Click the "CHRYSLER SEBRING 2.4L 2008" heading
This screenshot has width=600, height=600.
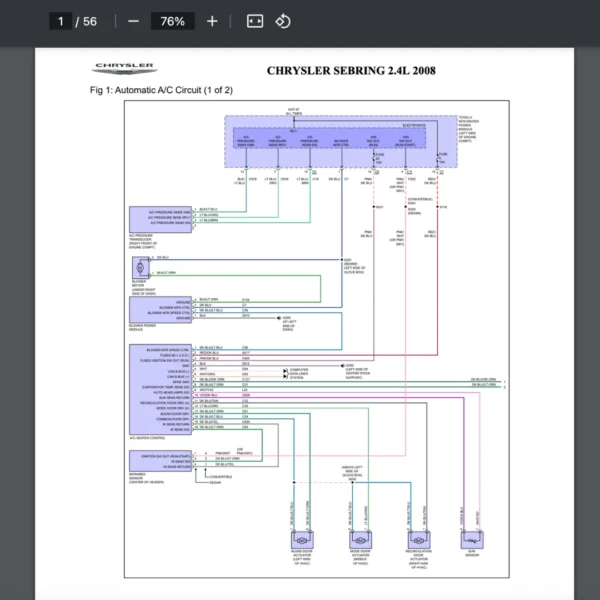[x=350, y=70]
